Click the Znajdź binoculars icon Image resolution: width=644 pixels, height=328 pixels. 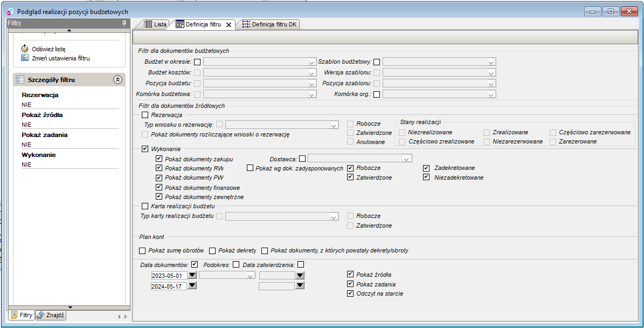[40, 316]
